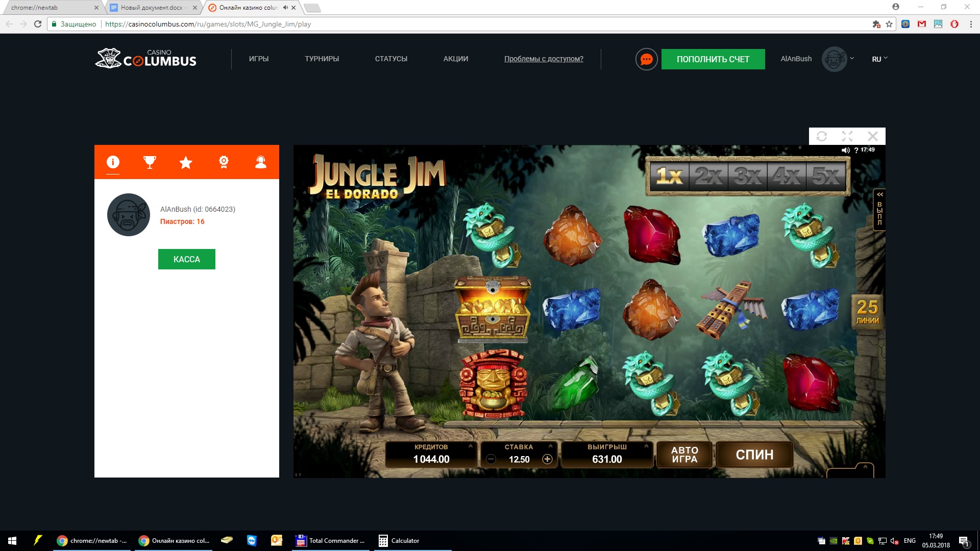Image resolution: width=980 pixels, height=551 pixels.
Task: Open Gmail extension icon
Action: (x=922, y=24)
